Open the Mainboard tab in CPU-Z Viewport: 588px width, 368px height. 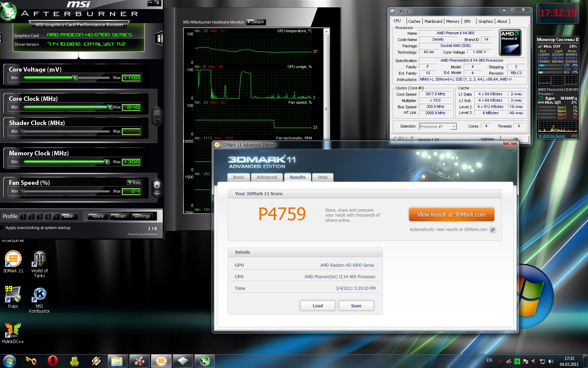click(x=433, y=21)
